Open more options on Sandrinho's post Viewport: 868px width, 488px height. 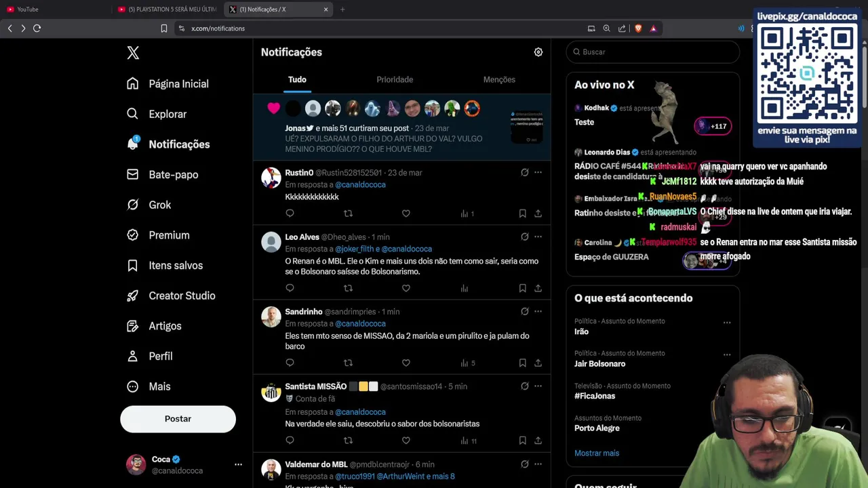pos(538,311)
